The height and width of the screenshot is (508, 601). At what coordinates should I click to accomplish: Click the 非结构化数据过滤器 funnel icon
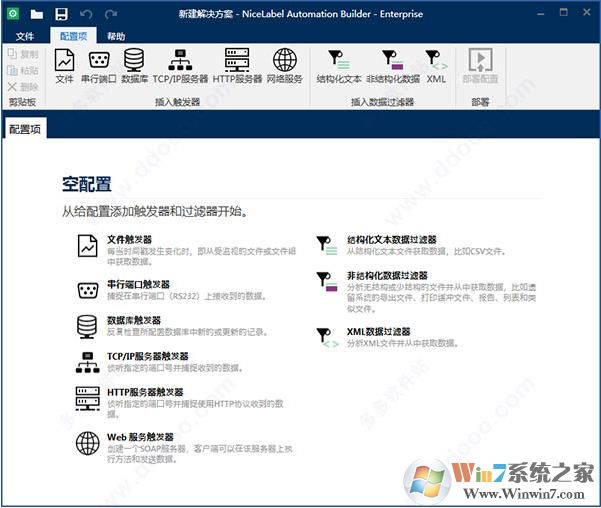click(x=327, y=281)
